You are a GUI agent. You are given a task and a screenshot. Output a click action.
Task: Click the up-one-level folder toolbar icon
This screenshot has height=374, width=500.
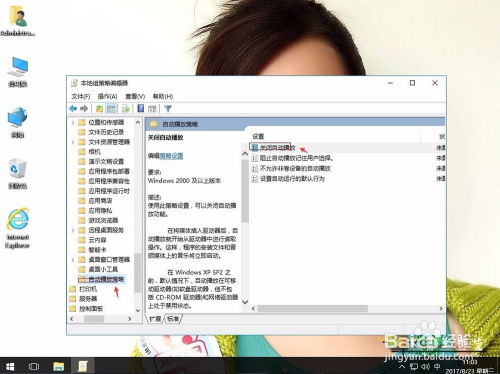(99, 108)
